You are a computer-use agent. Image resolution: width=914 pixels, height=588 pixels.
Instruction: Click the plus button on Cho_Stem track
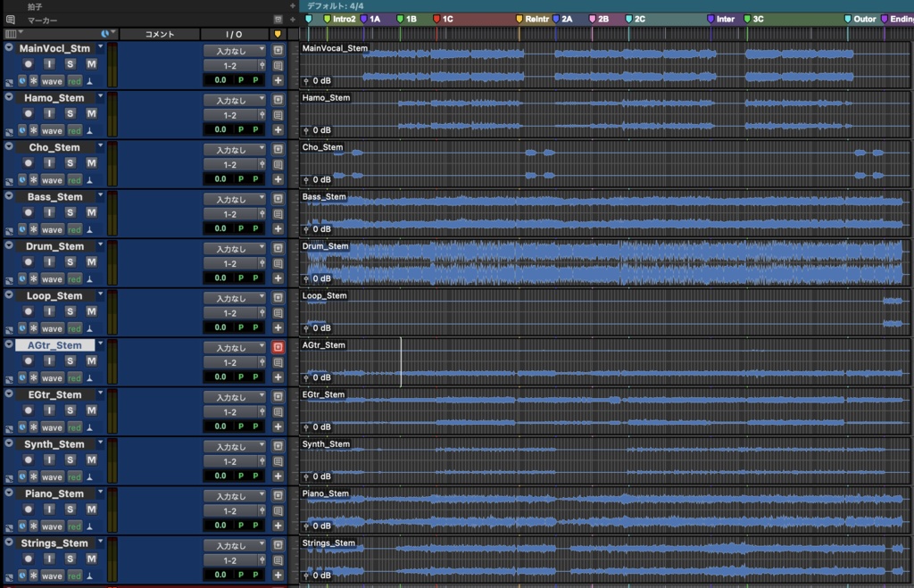tap(278, 179)
